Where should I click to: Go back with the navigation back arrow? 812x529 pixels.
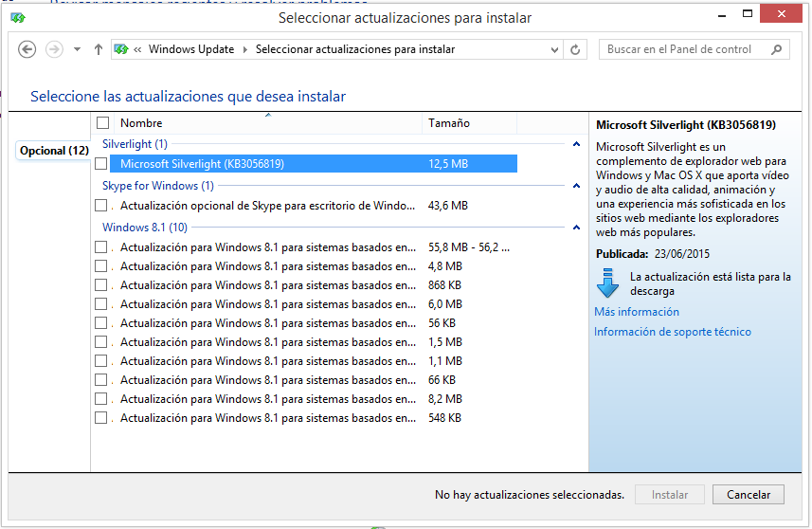click(27, 49)
